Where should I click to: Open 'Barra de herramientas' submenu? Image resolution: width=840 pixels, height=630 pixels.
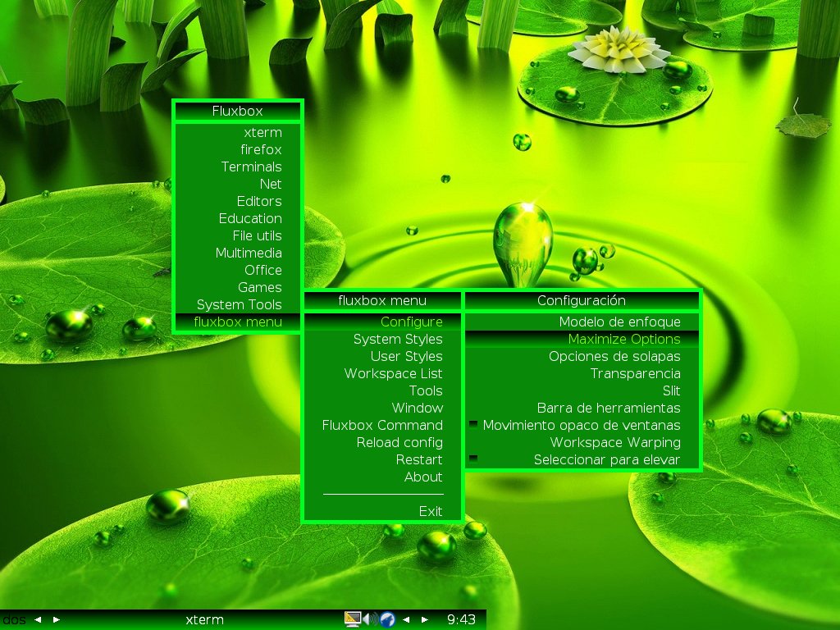click(x=582, y=408)
